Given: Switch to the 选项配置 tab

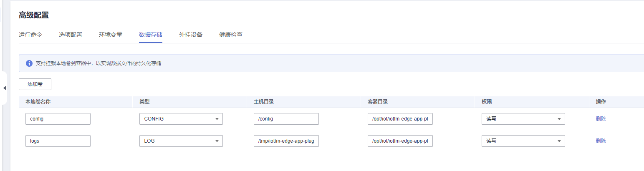Looking at the screenshot, I should [71, 35].
